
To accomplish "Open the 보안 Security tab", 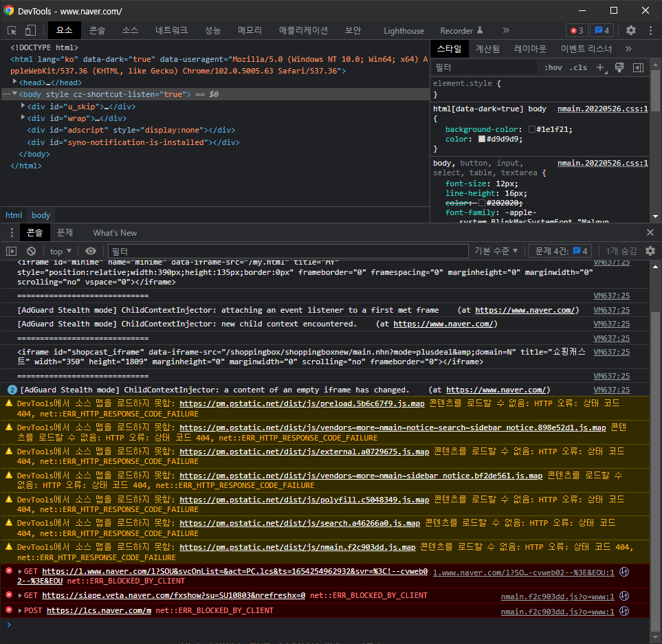I will click(x=353, y=30).
